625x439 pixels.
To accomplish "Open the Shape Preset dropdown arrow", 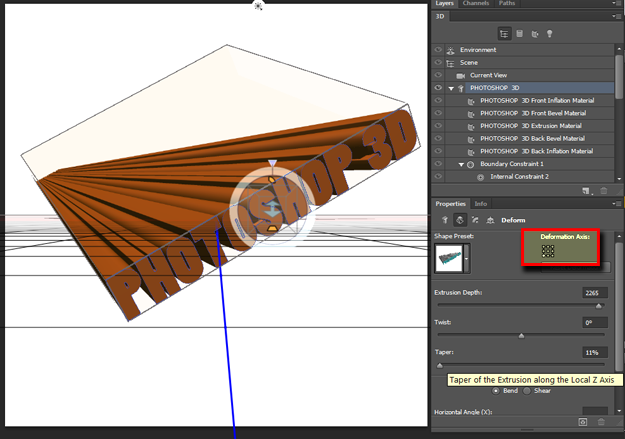I will coord(467,259).
